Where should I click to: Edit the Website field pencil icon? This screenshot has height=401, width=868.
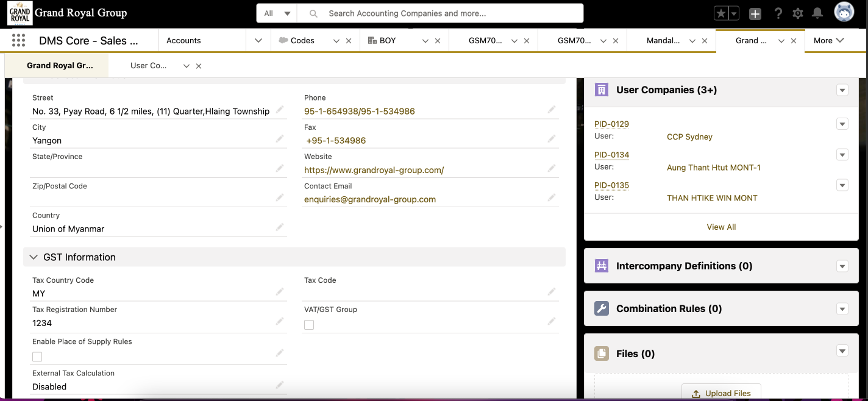pos(552,168)
